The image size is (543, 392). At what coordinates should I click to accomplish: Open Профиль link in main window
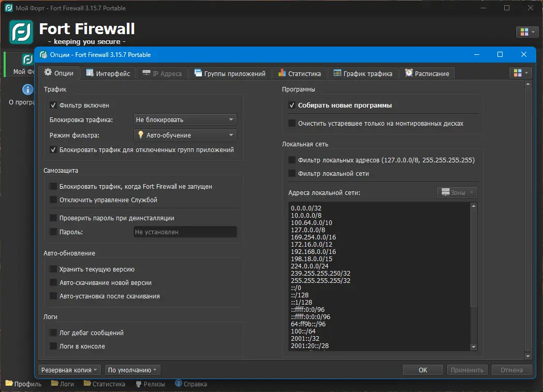pyautogui.click(x=23, y=384)
